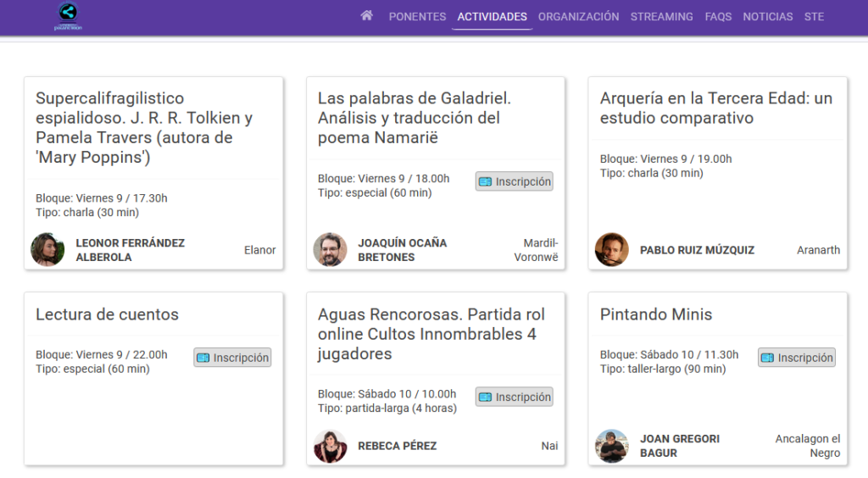Screen dimensions: 868x478
Task: Open the PONENTES menu item
Action: point(417,17)
